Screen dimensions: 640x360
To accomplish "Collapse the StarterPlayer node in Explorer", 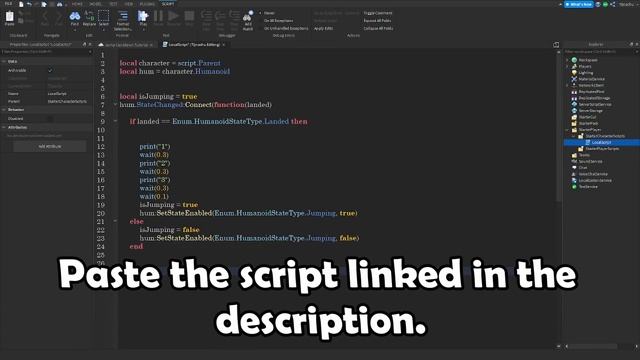I will coord(567,130).
